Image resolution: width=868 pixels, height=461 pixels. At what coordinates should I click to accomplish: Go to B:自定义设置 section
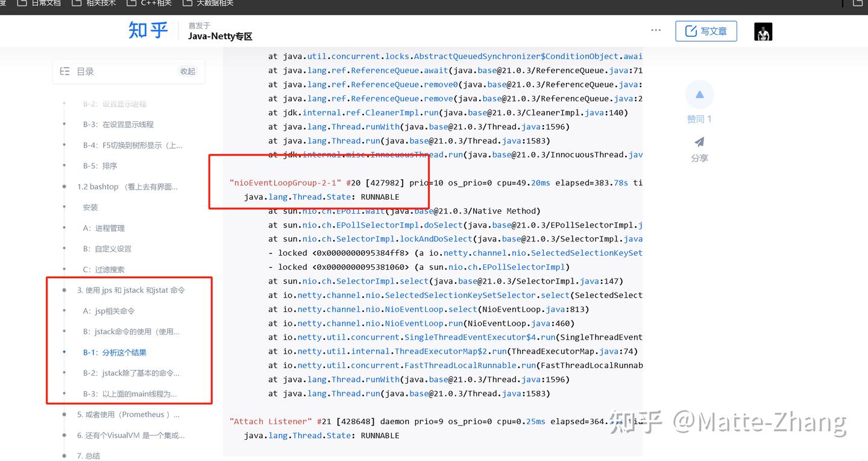[107, 249]
